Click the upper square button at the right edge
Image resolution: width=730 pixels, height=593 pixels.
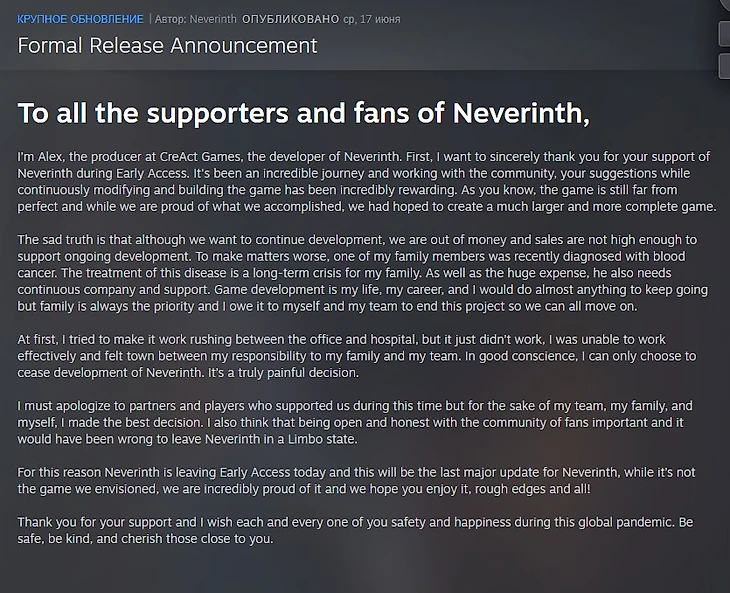click(x=724, y=33)
